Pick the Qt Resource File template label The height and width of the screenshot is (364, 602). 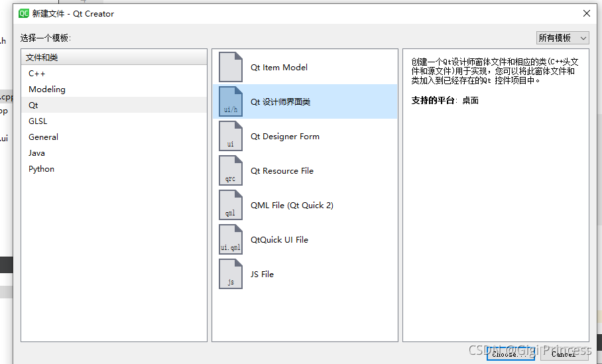click(282, 171)
